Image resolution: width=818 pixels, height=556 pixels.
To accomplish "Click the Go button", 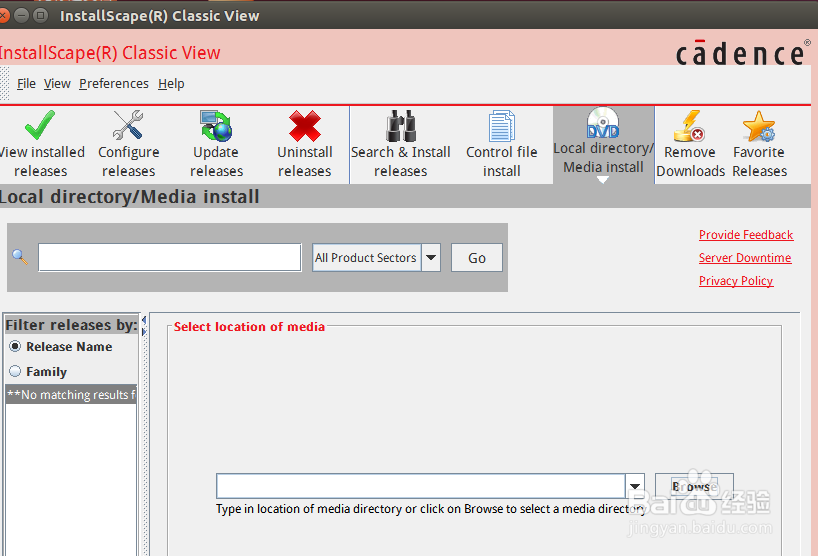I will tap(477, 258).
